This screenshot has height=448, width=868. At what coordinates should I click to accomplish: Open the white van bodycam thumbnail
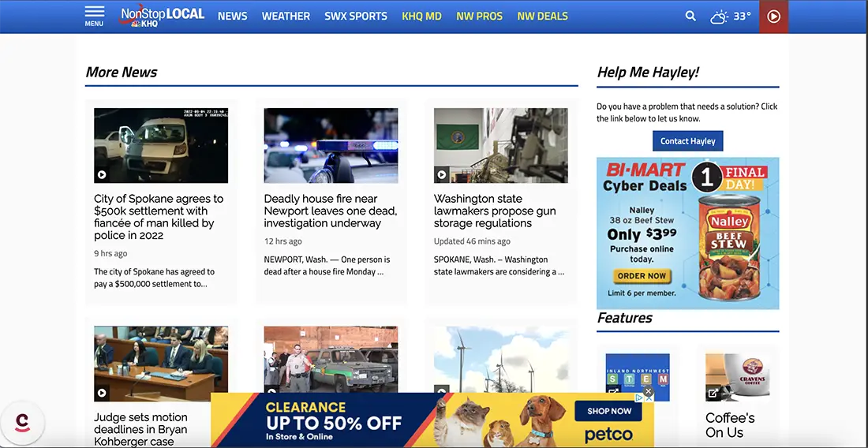[x=160, y=145]
